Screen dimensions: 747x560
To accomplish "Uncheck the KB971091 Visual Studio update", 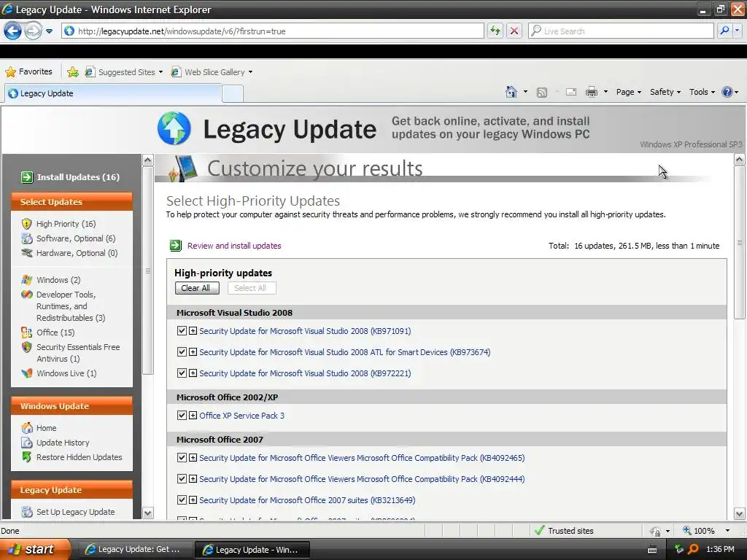I will pos(182,331).
